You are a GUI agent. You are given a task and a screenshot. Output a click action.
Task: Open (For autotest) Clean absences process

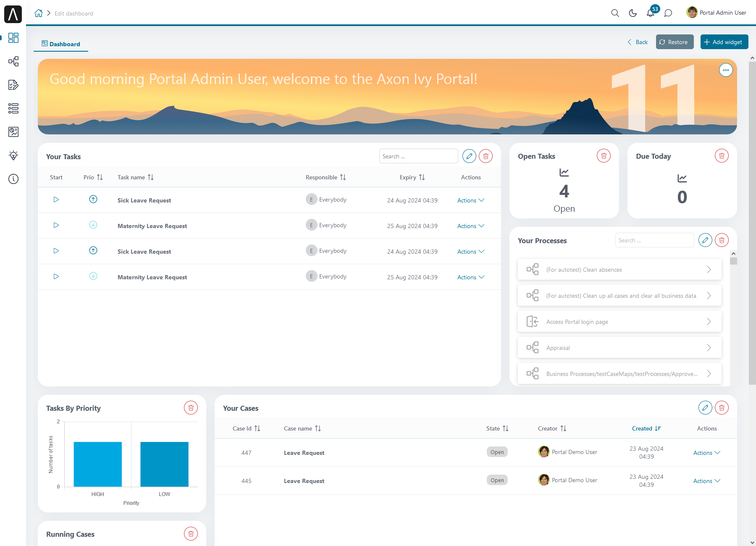[619, 270]
